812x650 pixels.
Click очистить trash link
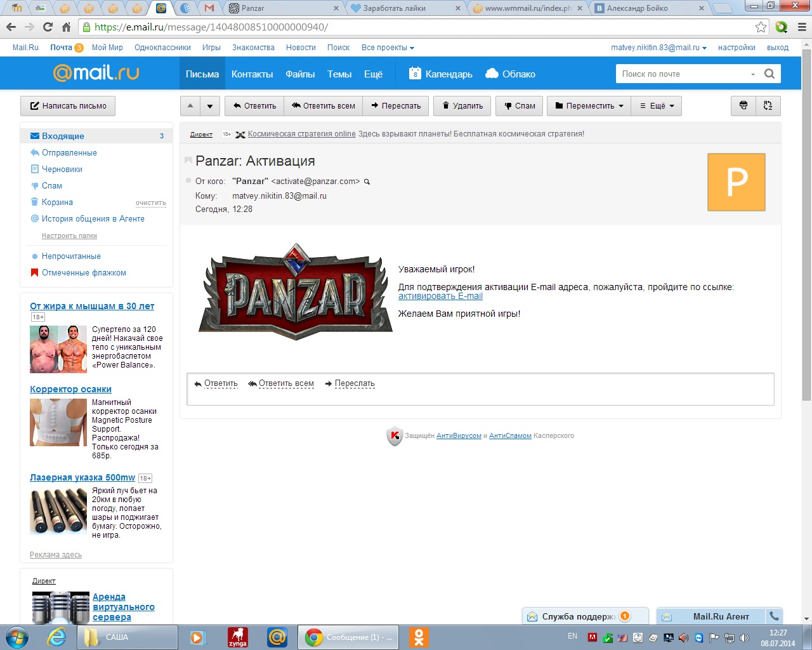pyautogui.click(x=151, y=203)
